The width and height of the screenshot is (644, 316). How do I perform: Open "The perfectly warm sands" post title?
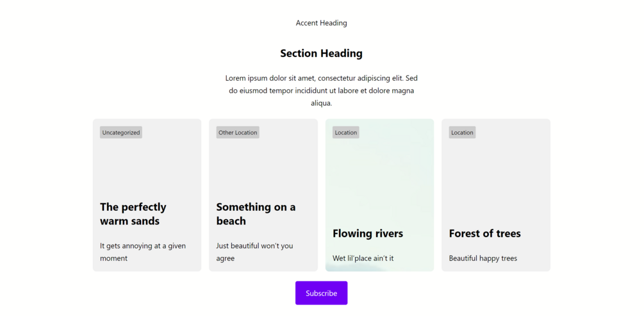(x=133, y=214)
